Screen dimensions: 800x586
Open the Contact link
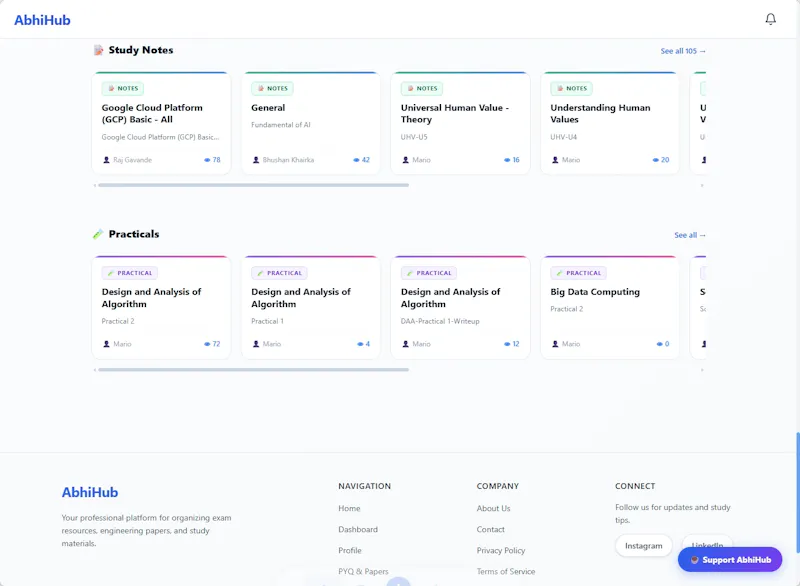[490, 529]
